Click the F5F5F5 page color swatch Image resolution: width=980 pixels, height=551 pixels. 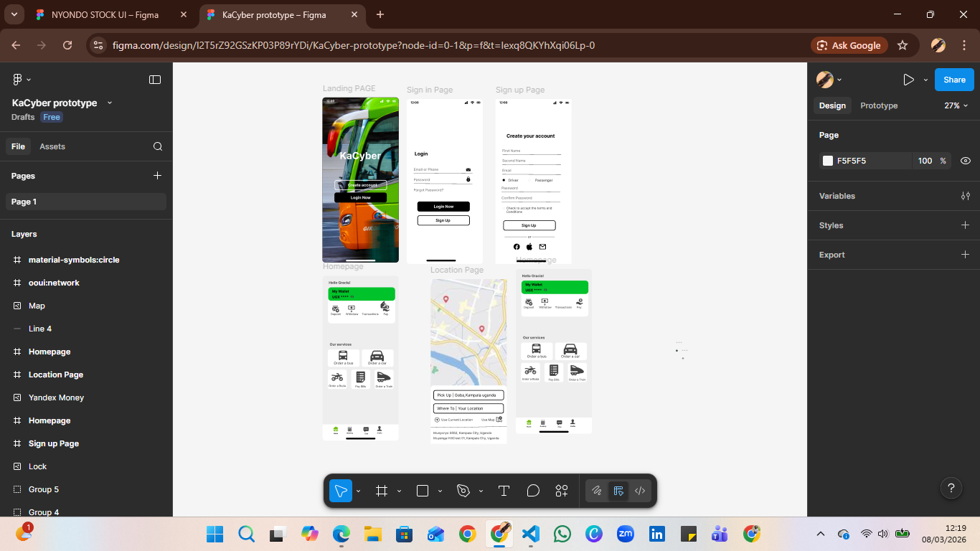[828, 161]
